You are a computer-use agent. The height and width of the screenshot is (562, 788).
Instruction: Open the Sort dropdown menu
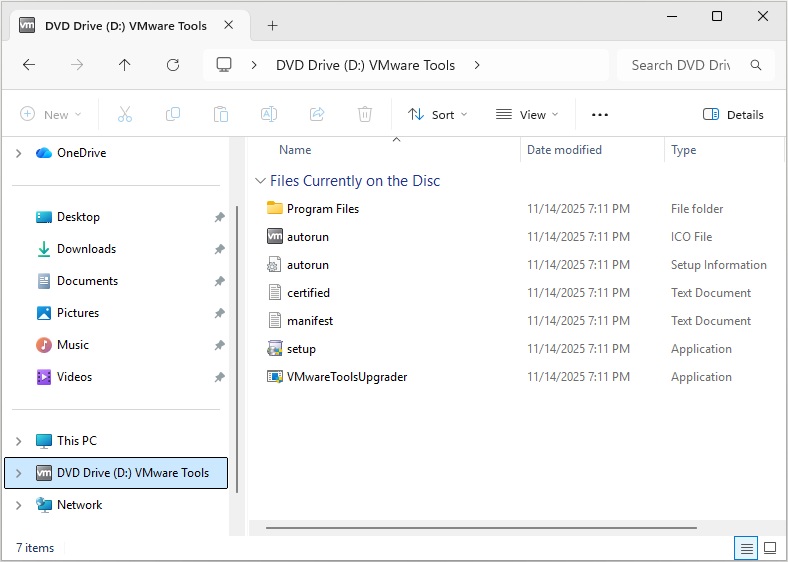pos(437,115)
